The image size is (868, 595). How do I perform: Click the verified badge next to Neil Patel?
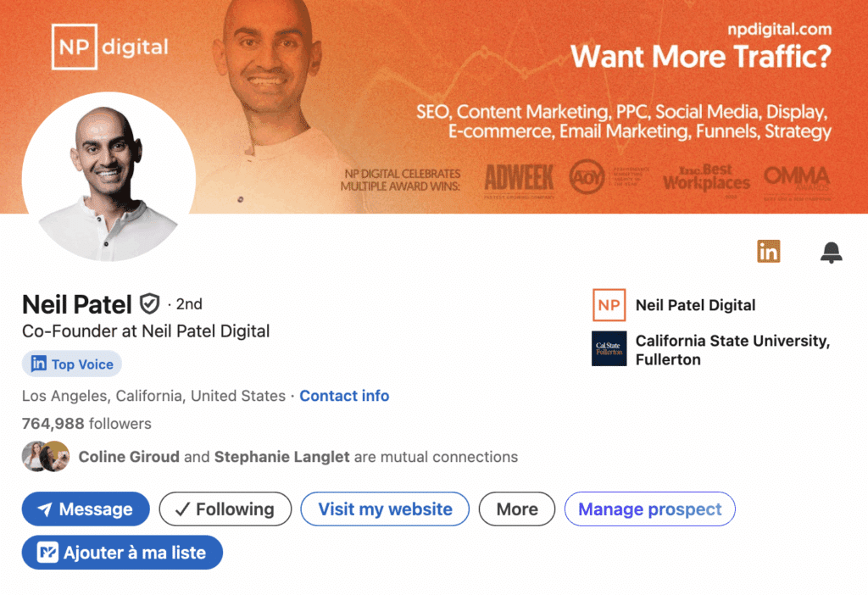(150, 303)
